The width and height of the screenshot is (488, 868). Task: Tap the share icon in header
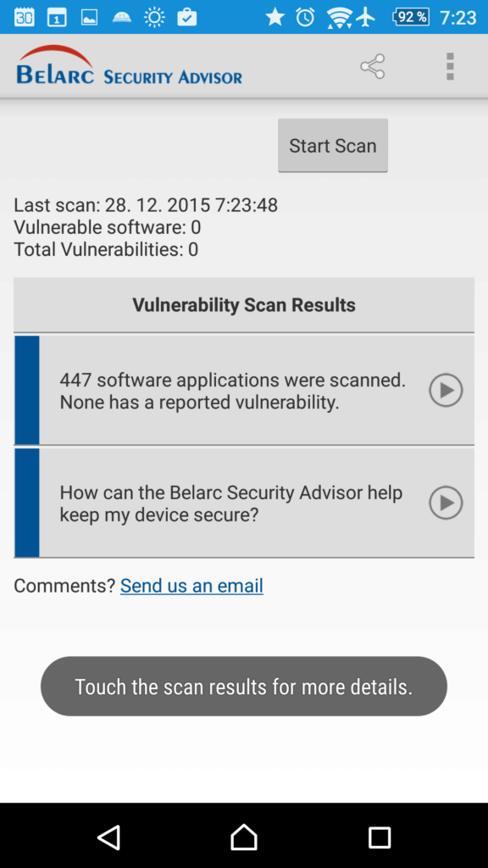[373, 66]
